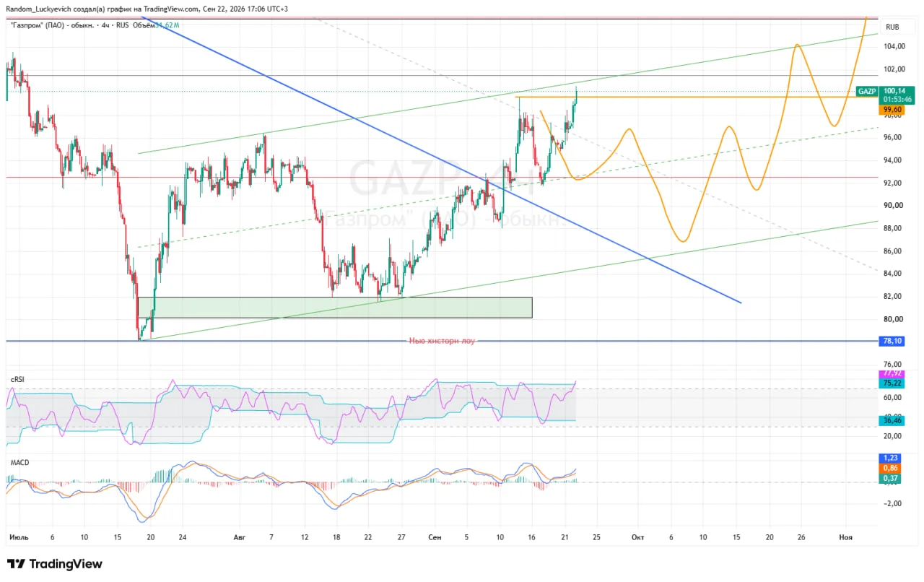The height and width of the screenshot is (582, 924).
Task: Click the -2,00 MACD scale label
Action: [893, 503]
